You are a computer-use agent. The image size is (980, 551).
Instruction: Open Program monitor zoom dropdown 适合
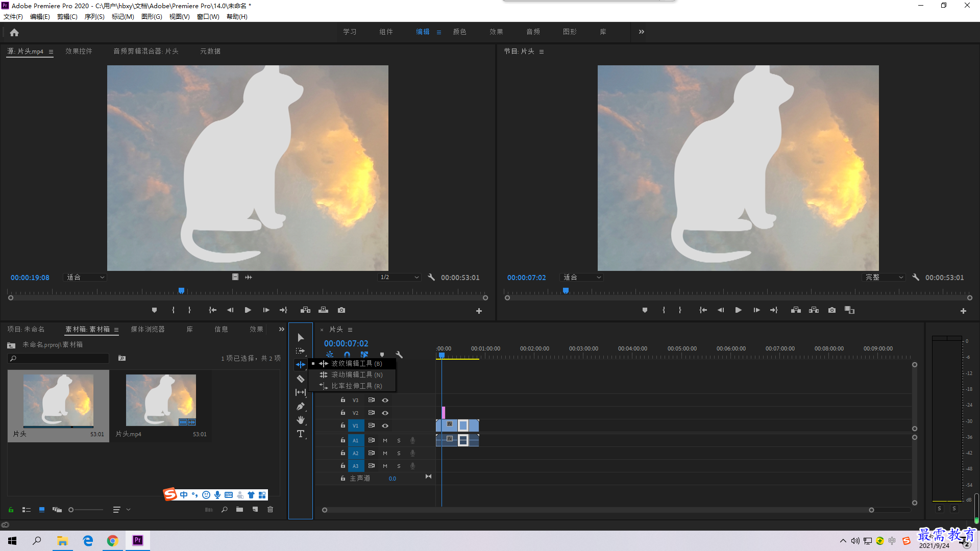coord(581,278)
